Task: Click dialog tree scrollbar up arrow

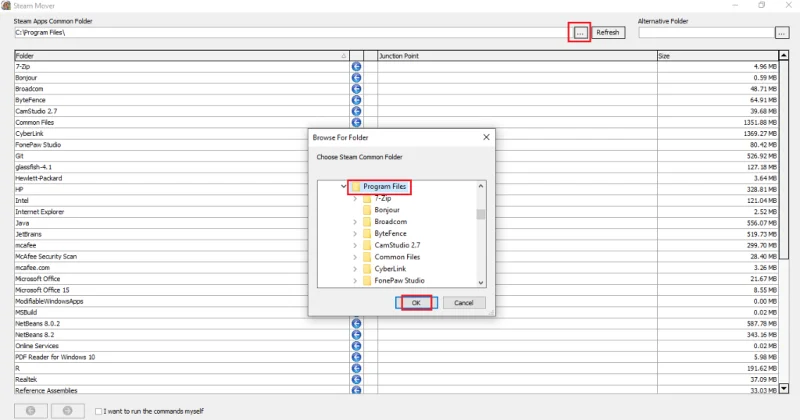Action: (x=481, y=186)
